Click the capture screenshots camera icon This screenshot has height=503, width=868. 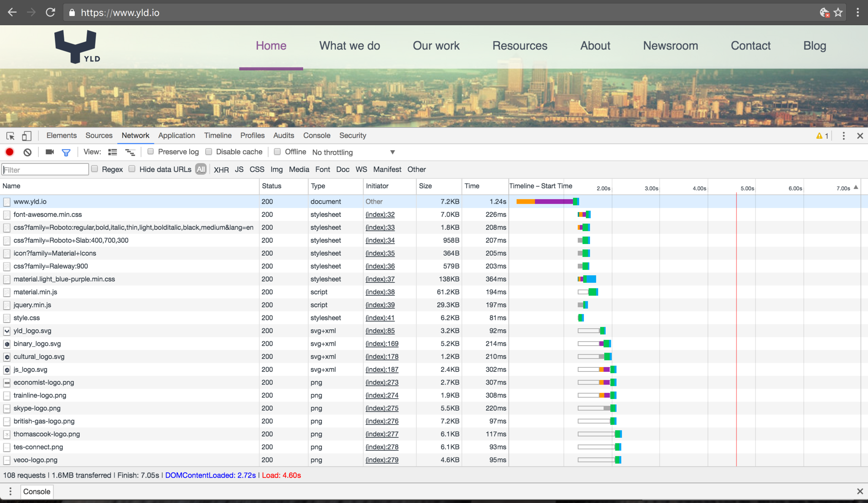[50, 152]
